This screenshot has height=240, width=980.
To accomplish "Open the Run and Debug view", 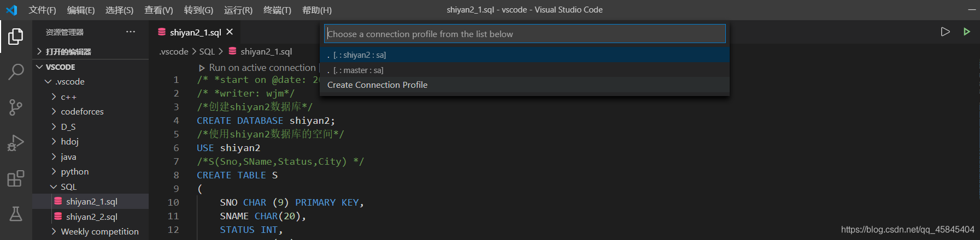I will pyautogui.click(x=16, y=143).
